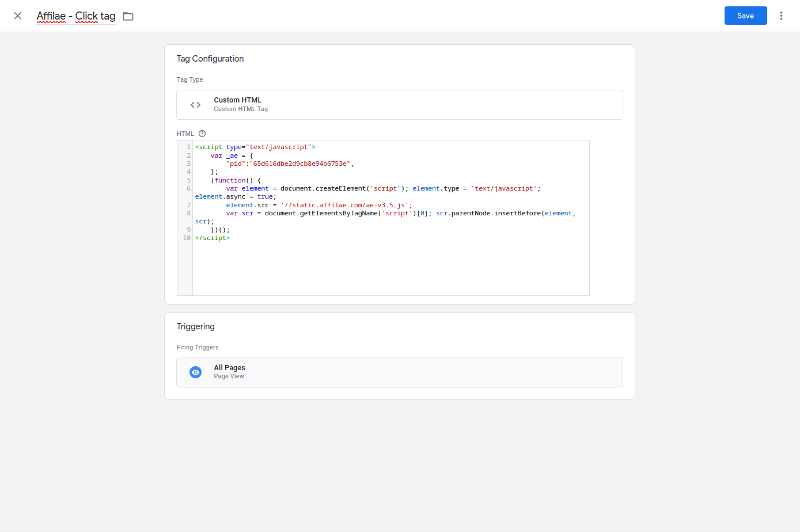This screenshot has height=532, width=800.
Task: Open the three-dot more actions menu
Action: (781, 16)
